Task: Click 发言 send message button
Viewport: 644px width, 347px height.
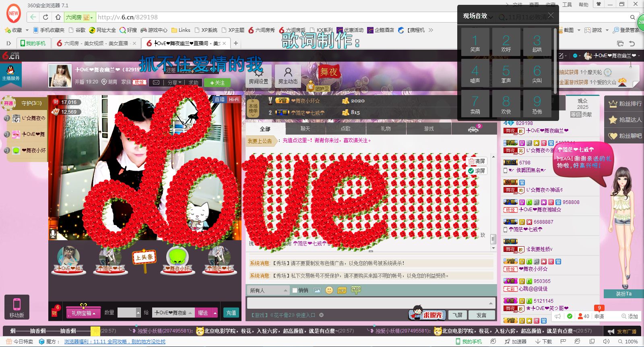Action: click(481, 315)
